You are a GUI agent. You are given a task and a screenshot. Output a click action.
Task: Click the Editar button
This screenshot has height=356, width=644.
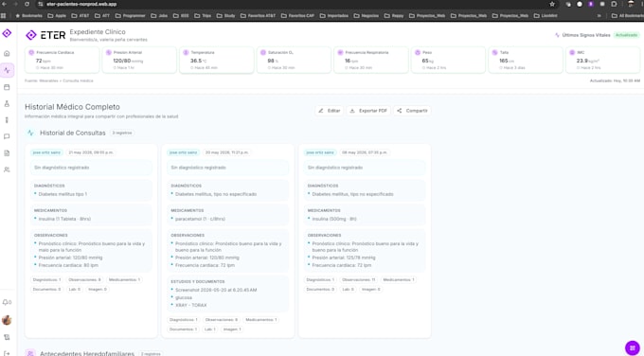point(330,111)
